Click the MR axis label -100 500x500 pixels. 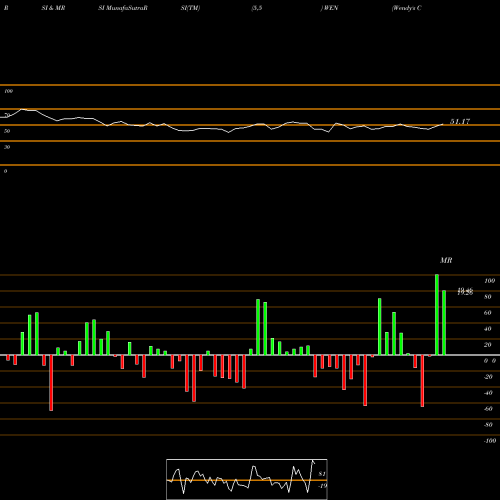pyautogui.click(x=490, y=441)
